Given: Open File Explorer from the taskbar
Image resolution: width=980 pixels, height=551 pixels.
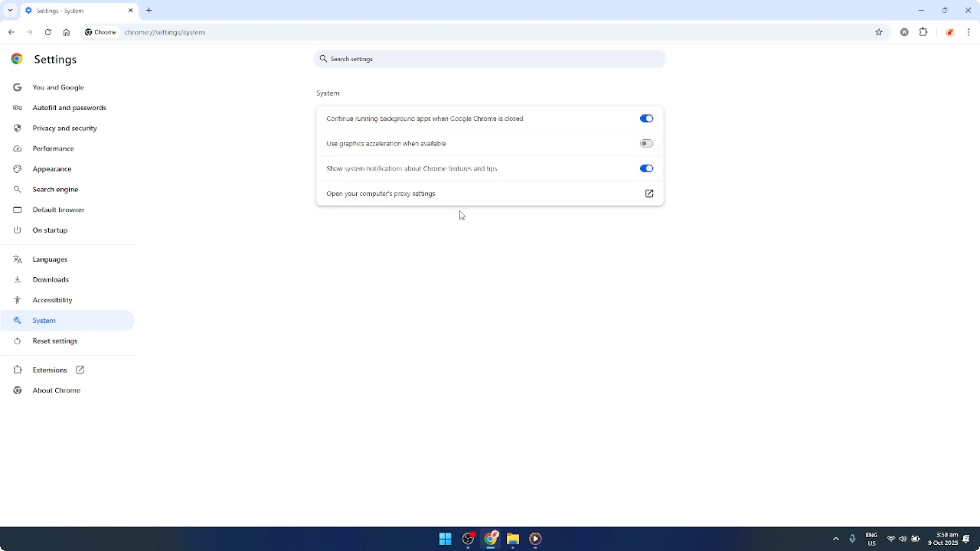Looking at the screenshot, I should [x=512, y=539].
